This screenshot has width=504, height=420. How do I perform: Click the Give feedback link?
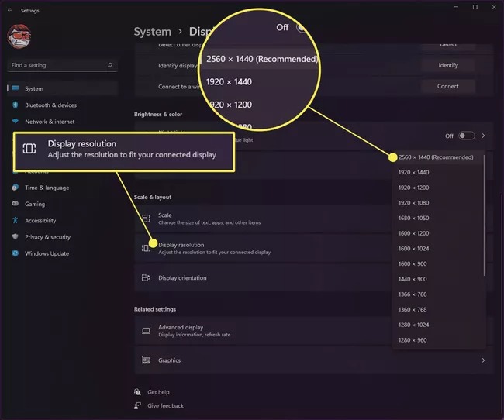coord(165,406)
